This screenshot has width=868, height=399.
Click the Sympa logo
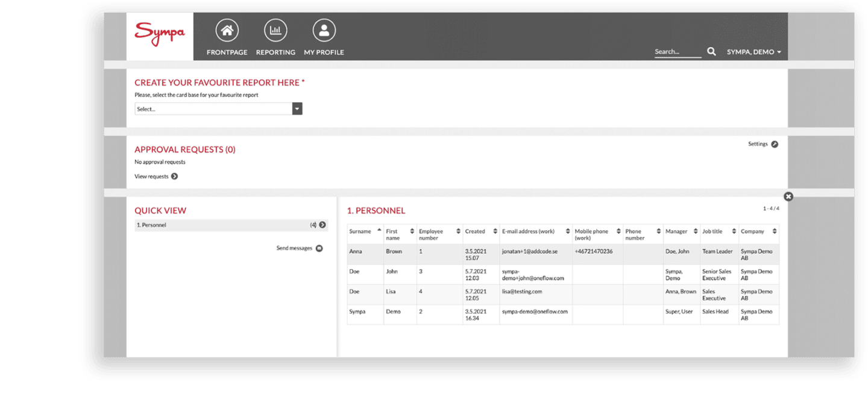click(160, 34)
